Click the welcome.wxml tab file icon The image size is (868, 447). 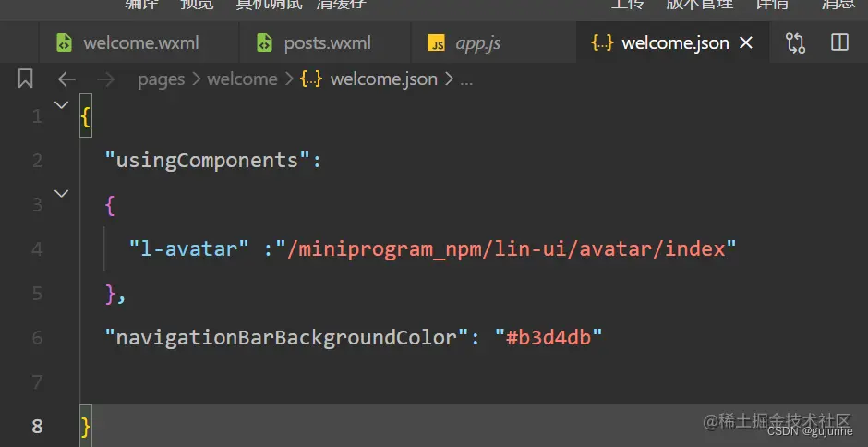tap(65, 42)
